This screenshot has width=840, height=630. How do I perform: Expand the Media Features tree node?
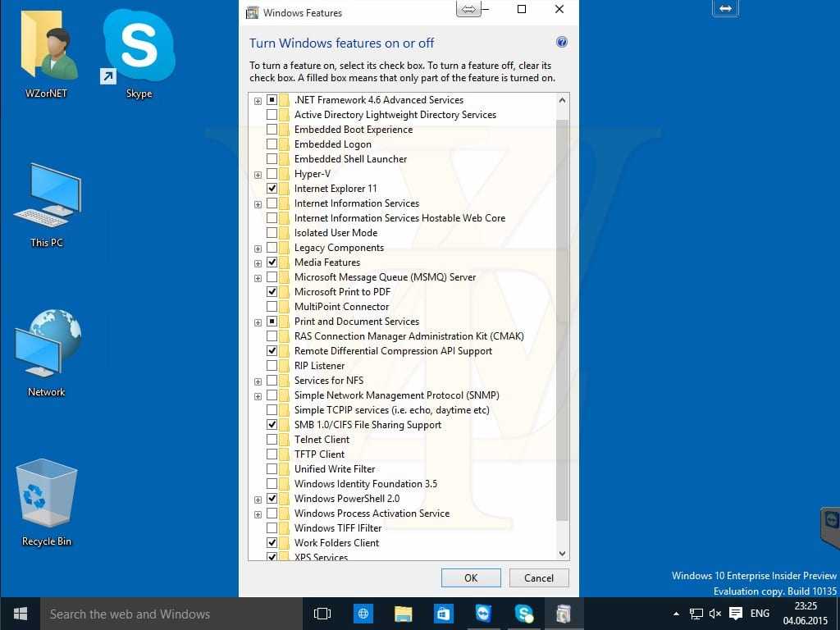(258, 262)
